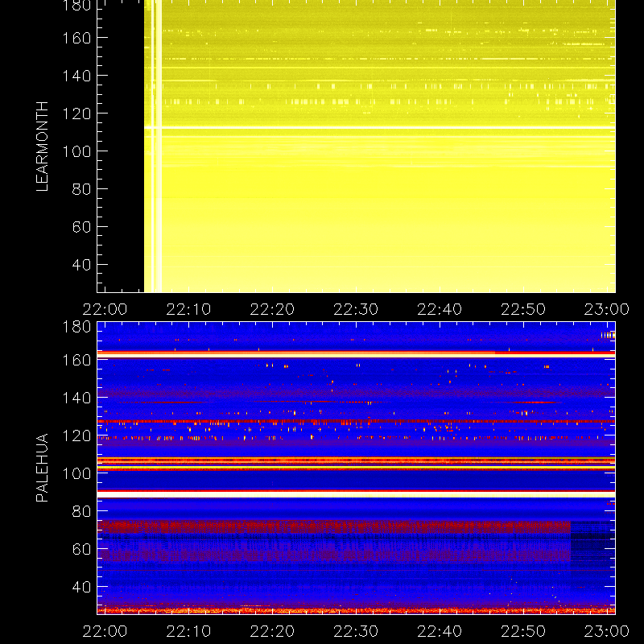644x644 pixels.
Task: Click the 22:00 time label below Palehua plot
Action: [x=105, y=631]
